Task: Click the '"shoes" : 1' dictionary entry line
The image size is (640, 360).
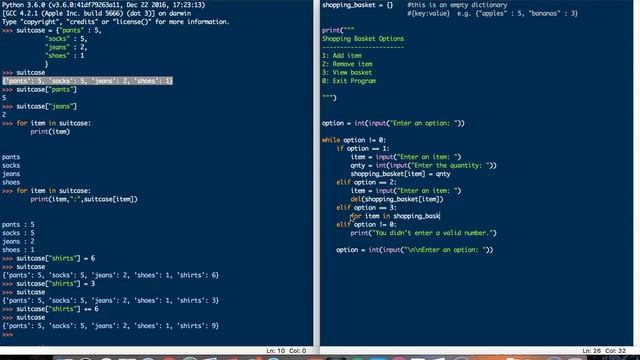Action: (x=64, y=56)
